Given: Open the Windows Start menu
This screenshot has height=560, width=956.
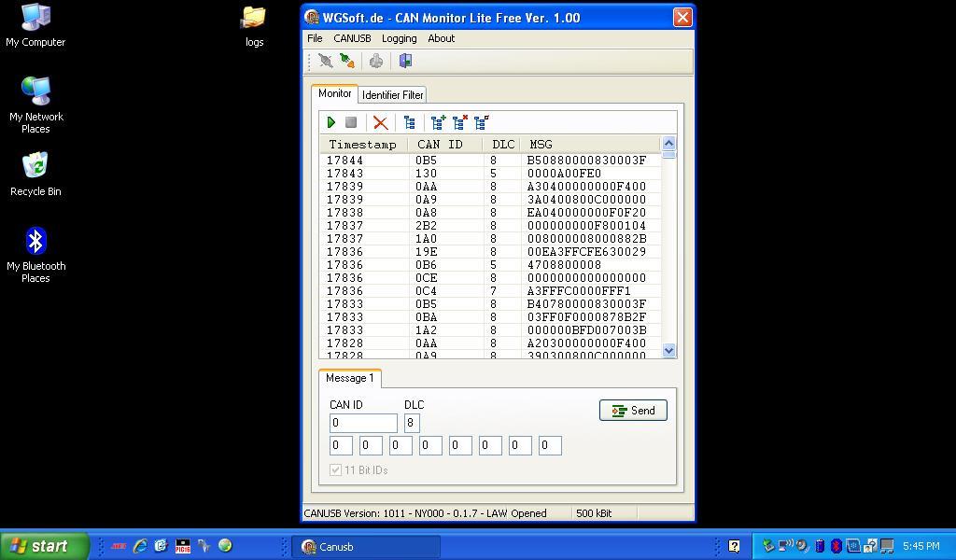Looking at the screenshot, I should [45, 545].
